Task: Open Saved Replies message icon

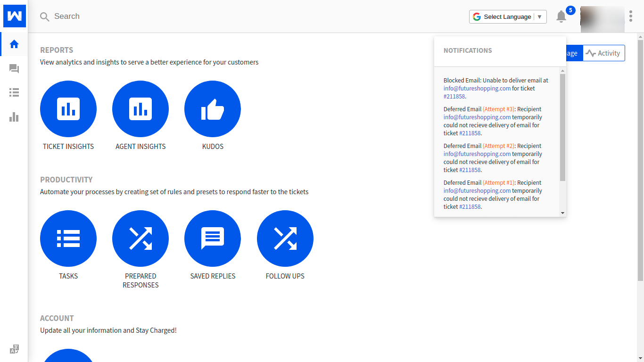Action: (x=213, y=239)
